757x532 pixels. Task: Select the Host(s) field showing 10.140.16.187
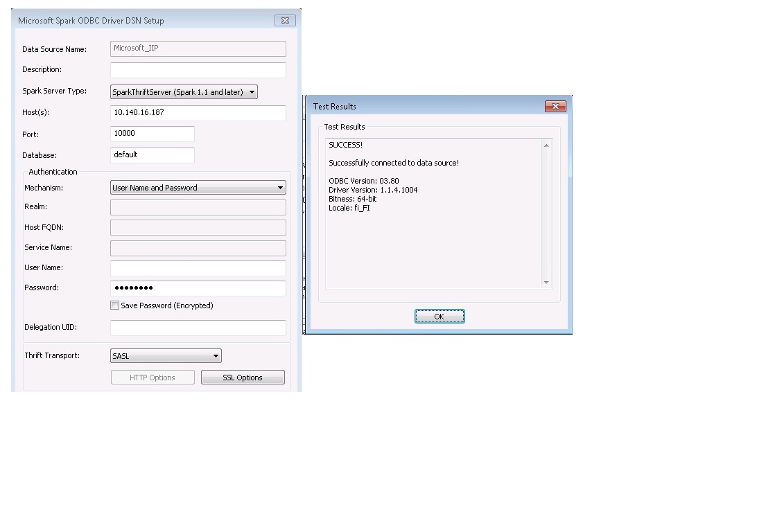click(198, 112)
